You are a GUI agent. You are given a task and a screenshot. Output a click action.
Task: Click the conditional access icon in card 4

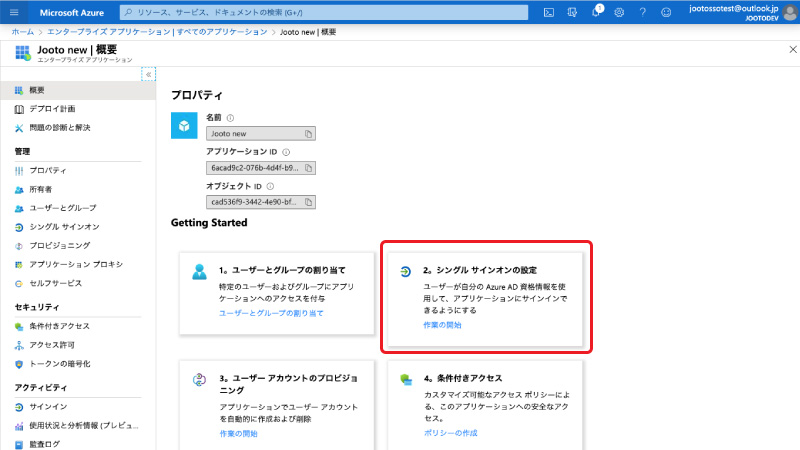pos(406,380)
